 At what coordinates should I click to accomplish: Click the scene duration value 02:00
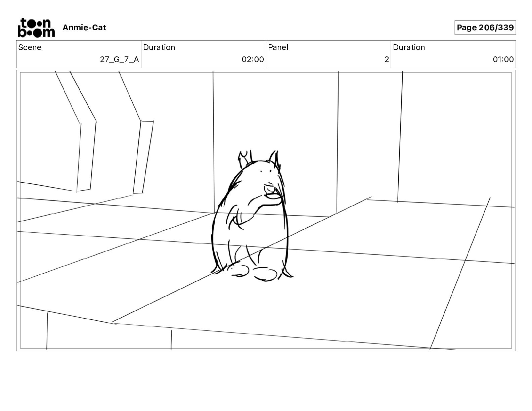pos(253,59)
